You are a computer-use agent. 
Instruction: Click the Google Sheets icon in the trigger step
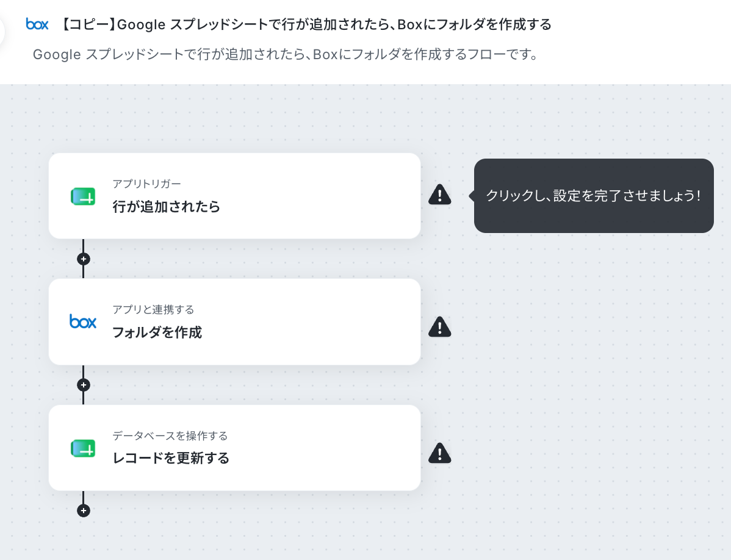pyautogui.click(x=83, y=196)
